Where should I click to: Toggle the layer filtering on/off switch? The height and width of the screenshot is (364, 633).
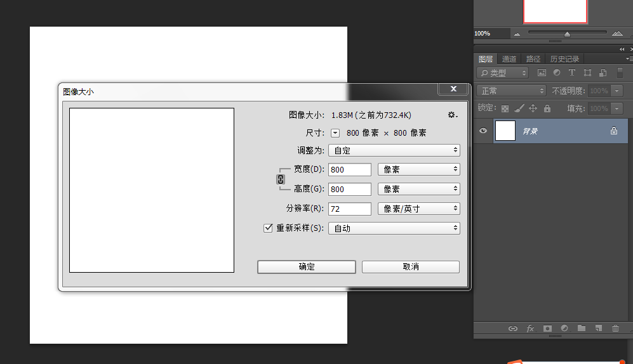(x=620, y=73)
